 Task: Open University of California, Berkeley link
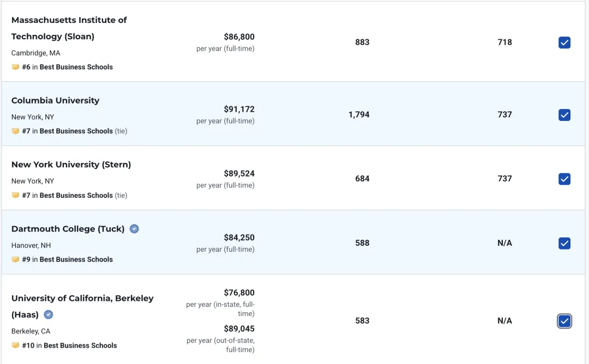82,299
